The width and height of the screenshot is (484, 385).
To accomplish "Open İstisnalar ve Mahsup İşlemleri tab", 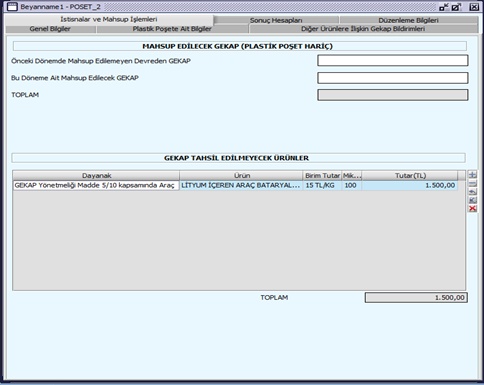I will tap(109, 19).
